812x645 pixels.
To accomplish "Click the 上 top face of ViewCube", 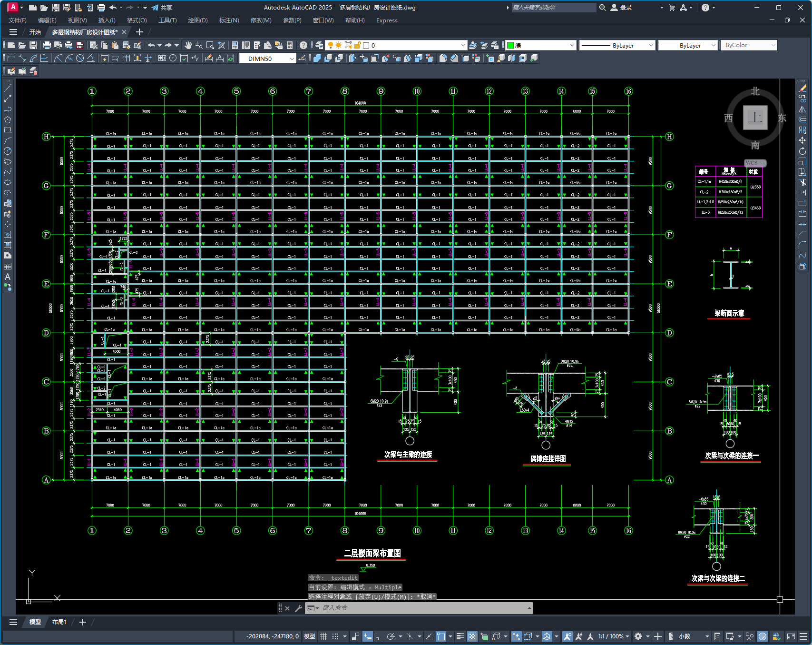I will pos(755,118).
